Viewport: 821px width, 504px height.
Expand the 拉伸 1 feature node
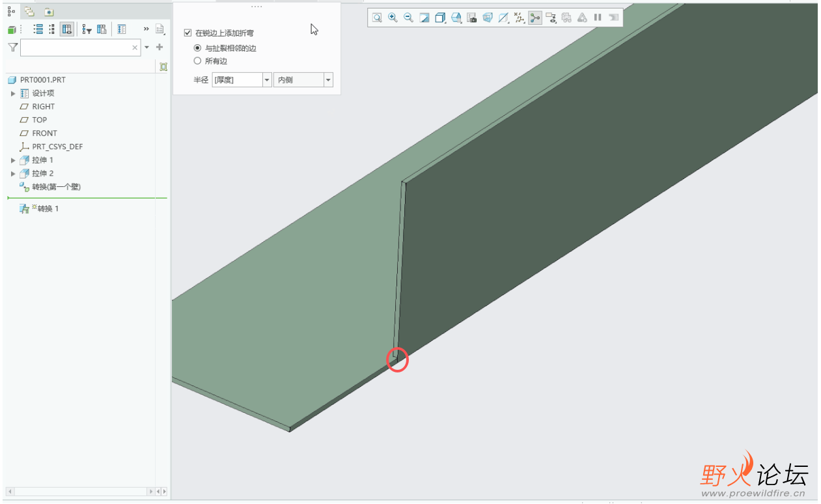13,160
